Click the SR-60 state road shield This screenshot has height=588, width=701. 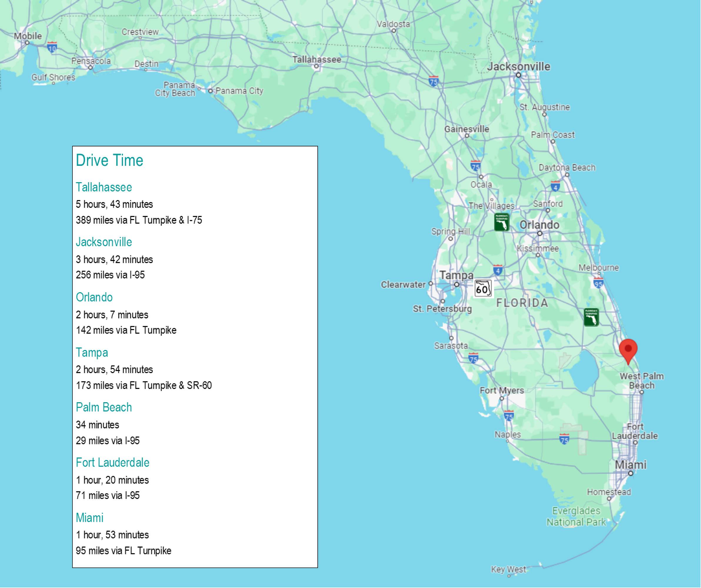pos(483,288)
